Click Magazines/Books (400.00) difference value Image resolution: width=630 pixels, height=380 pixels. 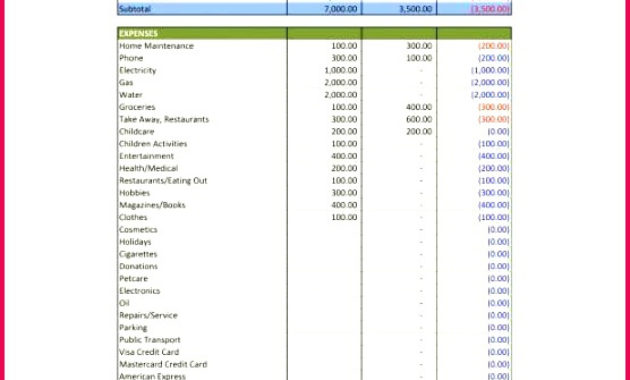coord(494,205)
